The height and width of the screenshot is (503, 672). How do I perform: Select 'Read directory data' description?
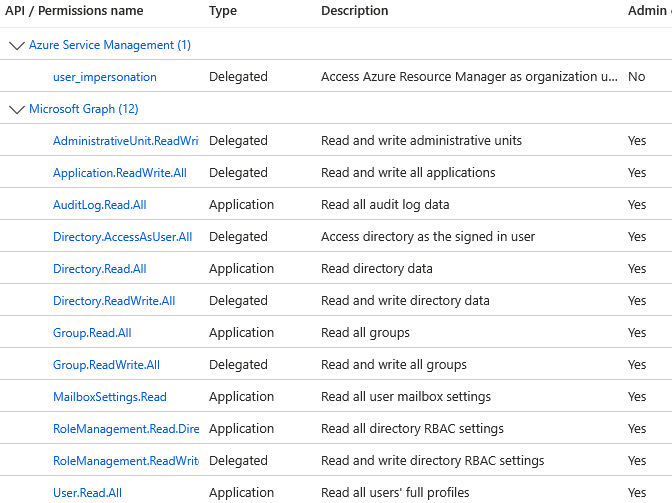[x=377, y=269]
